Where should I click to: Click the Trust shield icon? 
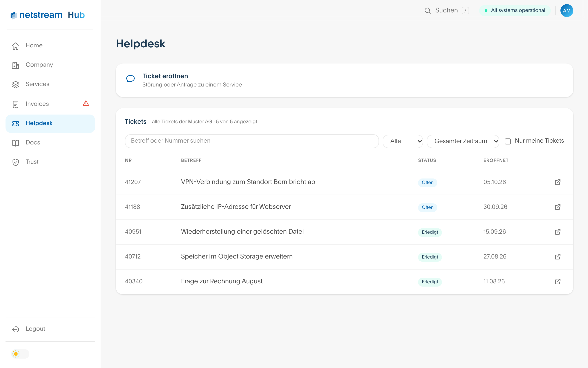tap(16, 162)
